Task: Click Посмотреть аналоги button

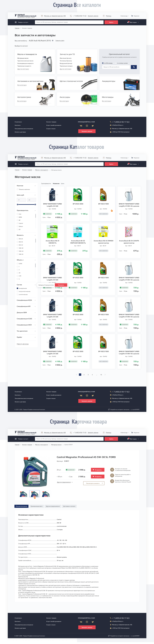Action: tap(94, 483)
